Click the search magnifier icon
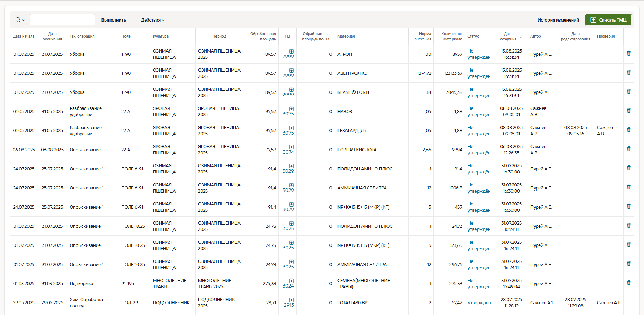Screen dimensions: 644x315 tap(18, 20)
